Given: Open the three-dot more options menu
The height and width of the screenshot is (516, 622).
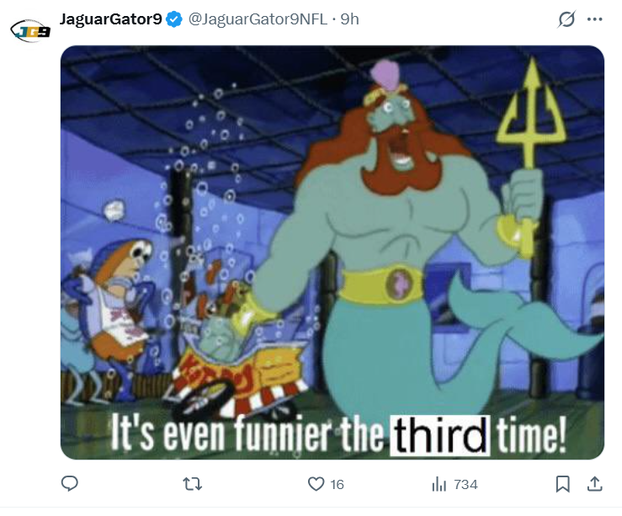Looking at the screenshot, I should (595, 19).
